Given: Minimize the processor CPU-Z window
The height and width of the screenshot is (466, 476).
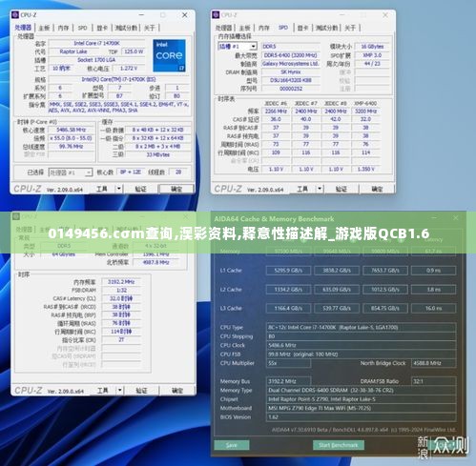Looking at the screenshot, I should [141, 15].
